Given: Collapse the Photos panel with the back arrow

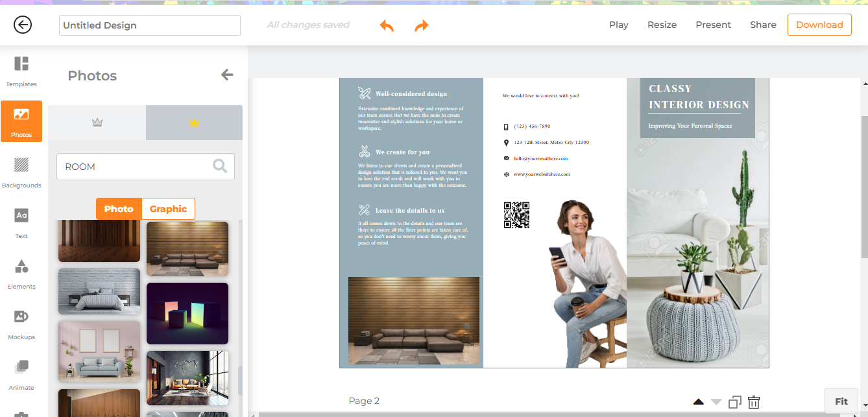Looking at the screenshot, I should 227,75.
